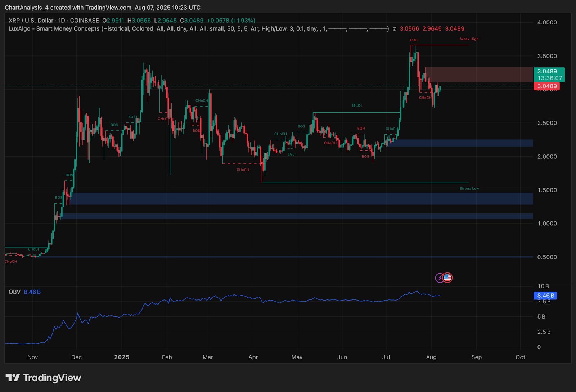
Task: Select the open value O2.9911
Action: pos(113,21)
